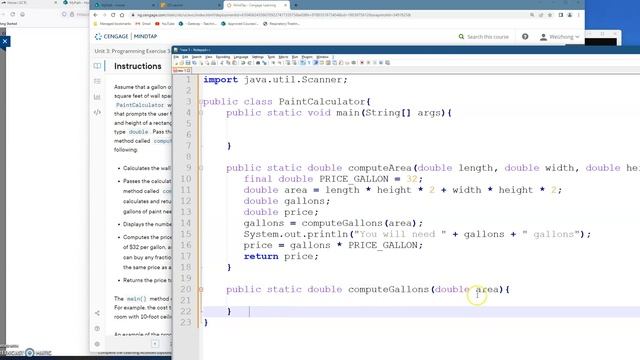Click the red Record Macro icon

pyautogui.click(x=362, y=62)
